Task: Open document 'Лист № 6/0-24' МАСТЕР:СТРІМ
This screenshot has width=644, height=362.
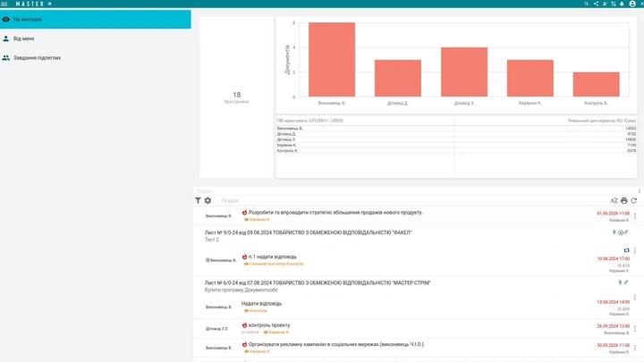Action: click(318, 283)
